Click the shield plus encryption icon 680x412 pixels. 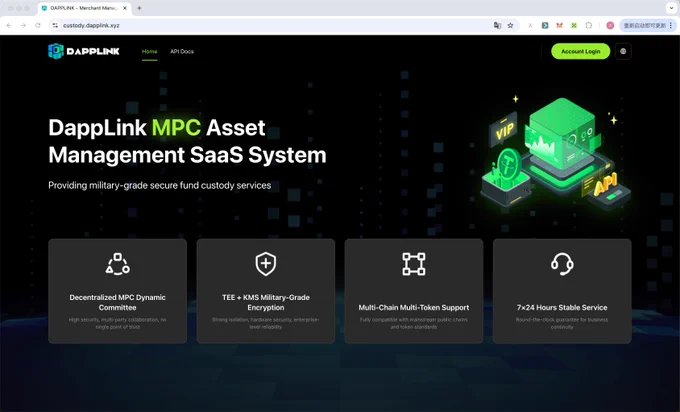266,264
